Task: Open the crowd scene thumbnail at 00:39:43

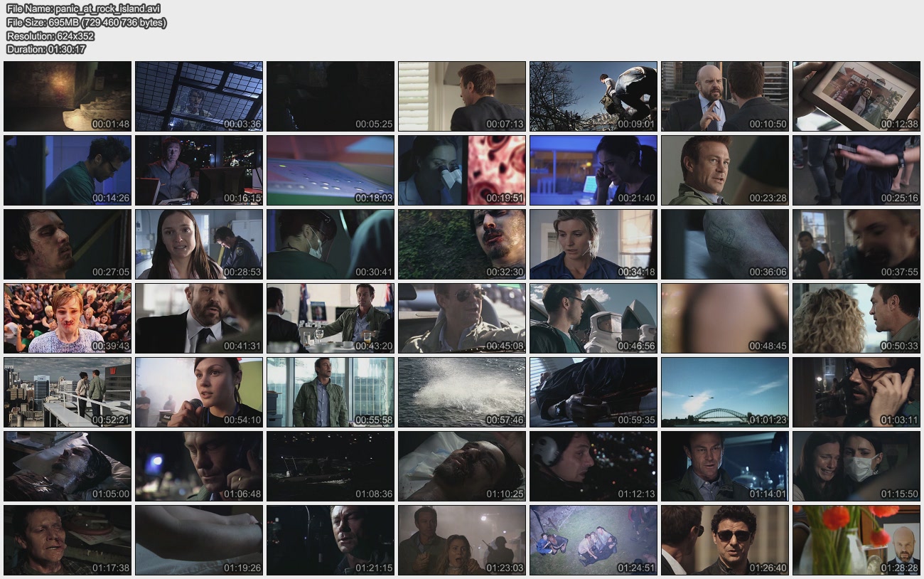Action: tap(68, 318)
